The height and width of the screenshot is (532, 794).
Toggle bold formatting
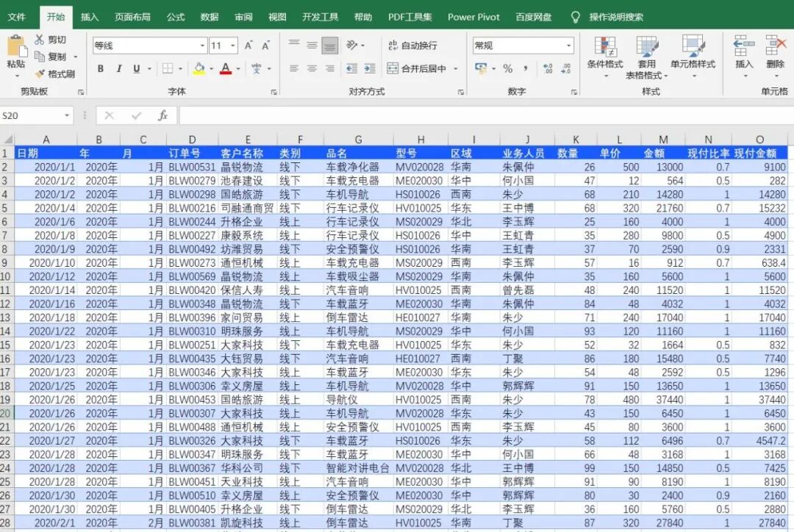100,68
